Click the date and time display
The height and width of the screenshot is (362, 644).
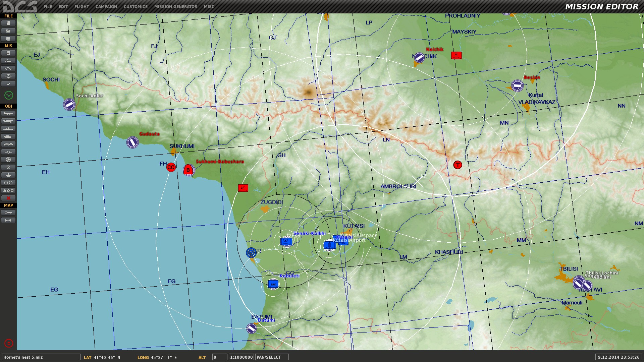(x=619, y=357)
